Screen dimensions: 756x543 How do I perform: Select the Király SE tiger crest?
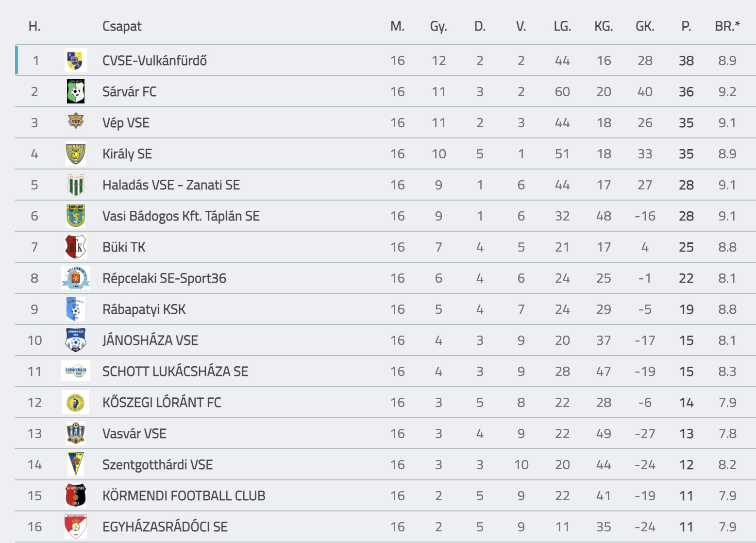click(x=76, y=154)
